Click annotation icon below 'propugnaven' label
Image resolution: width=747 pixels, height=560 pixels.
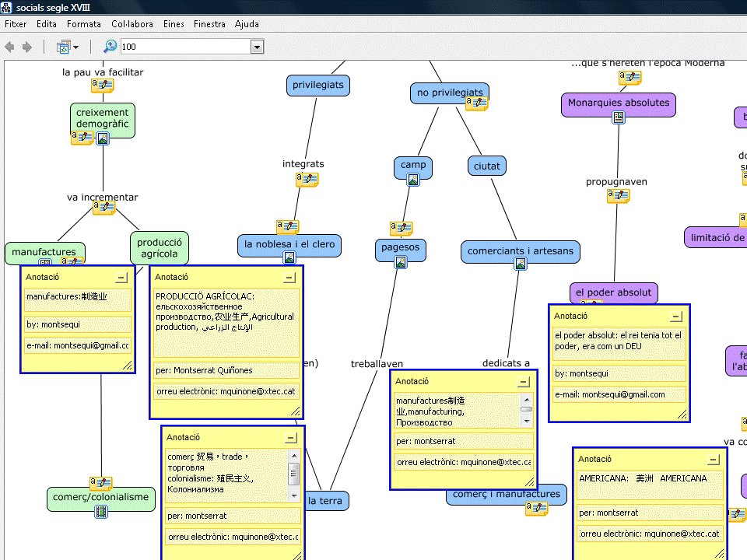pos(619,196)
